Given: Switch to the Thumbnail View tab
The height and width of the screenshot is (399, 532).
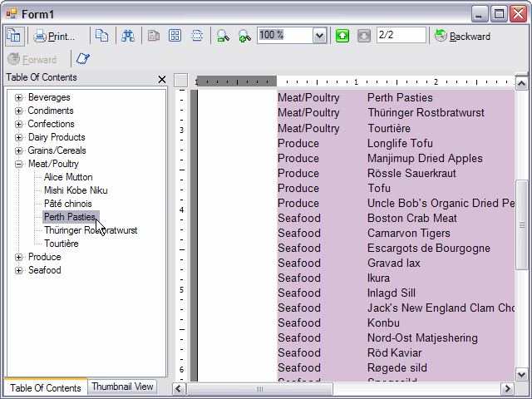Looking at the screenshot, I should (x=122, y=387).
